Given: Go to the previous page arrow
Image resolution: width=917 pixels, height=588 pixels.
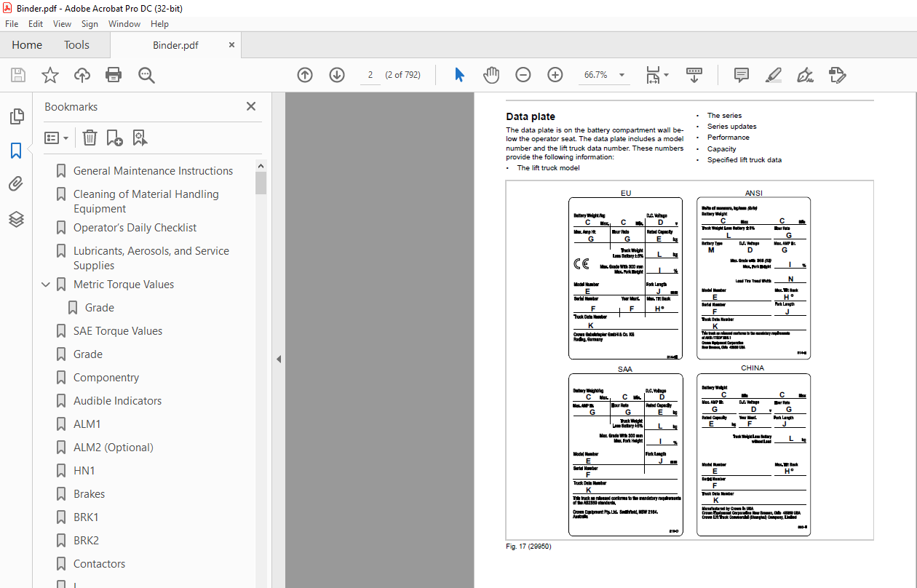Looking at the screenshot, I should (x=305, y=75).
